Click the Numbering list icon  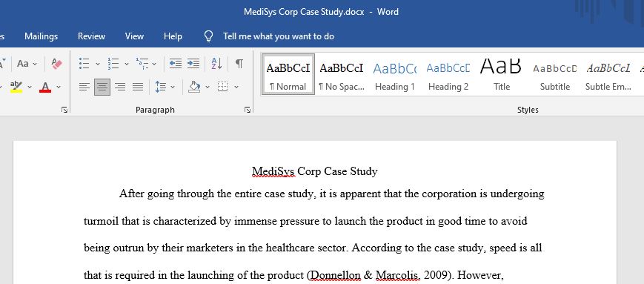pyautogui.click(x=113, y=64)
